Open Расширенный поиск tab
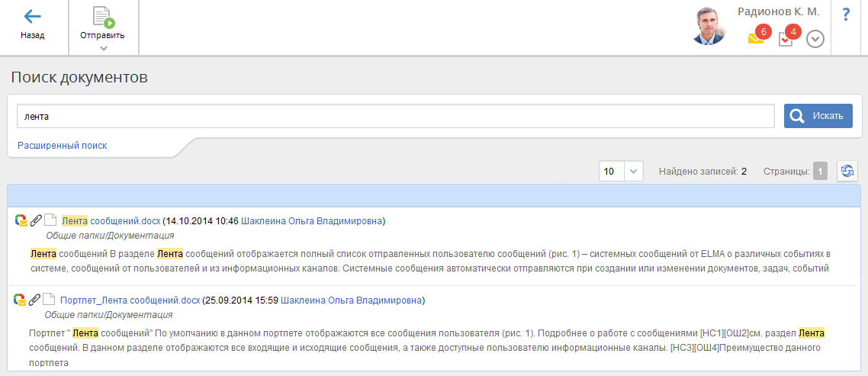 [63, 145]
